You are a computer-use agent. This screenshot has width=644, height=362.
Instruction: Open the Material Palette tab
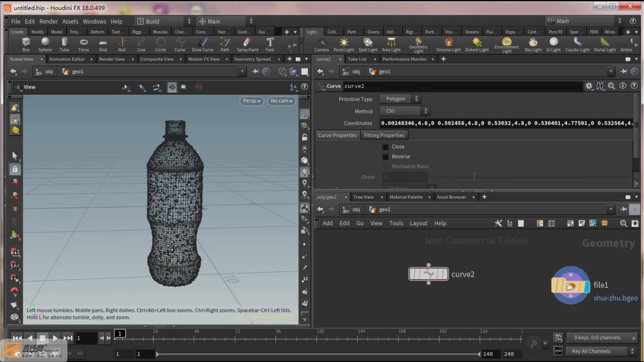click(406, 197)
